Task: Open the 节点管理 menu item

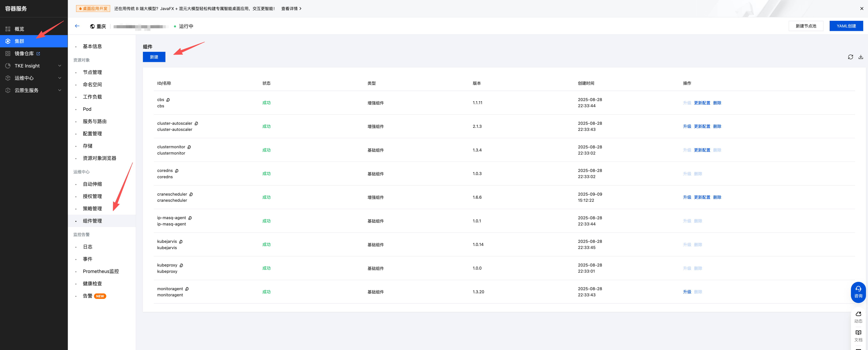Action: point(92,72)
